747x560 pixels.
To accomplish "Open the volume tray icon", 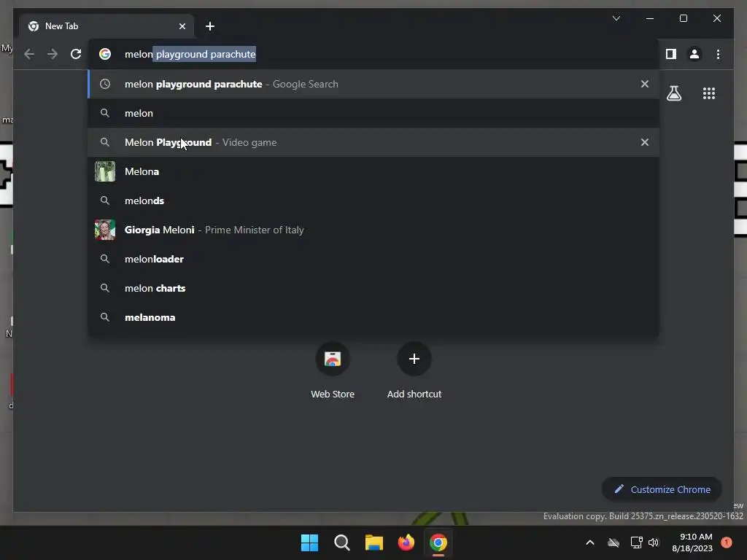I will pos(654,542).
